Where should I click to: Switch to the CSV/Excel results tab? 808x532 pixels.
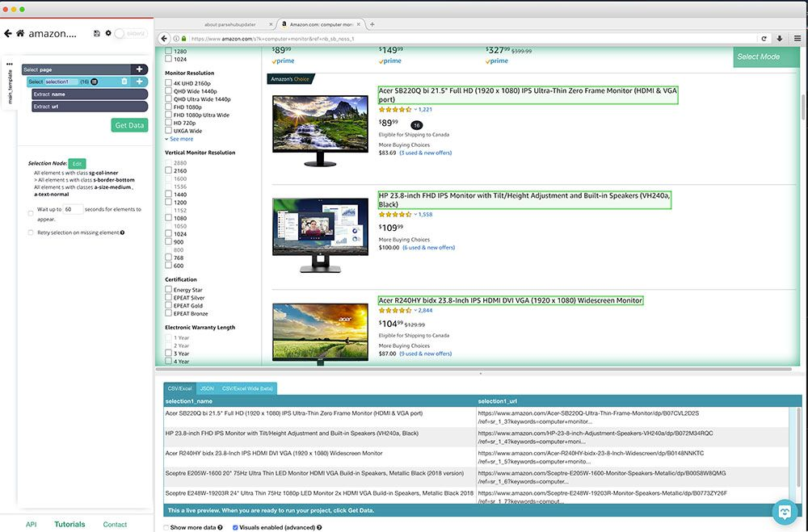tap(180, 388)
